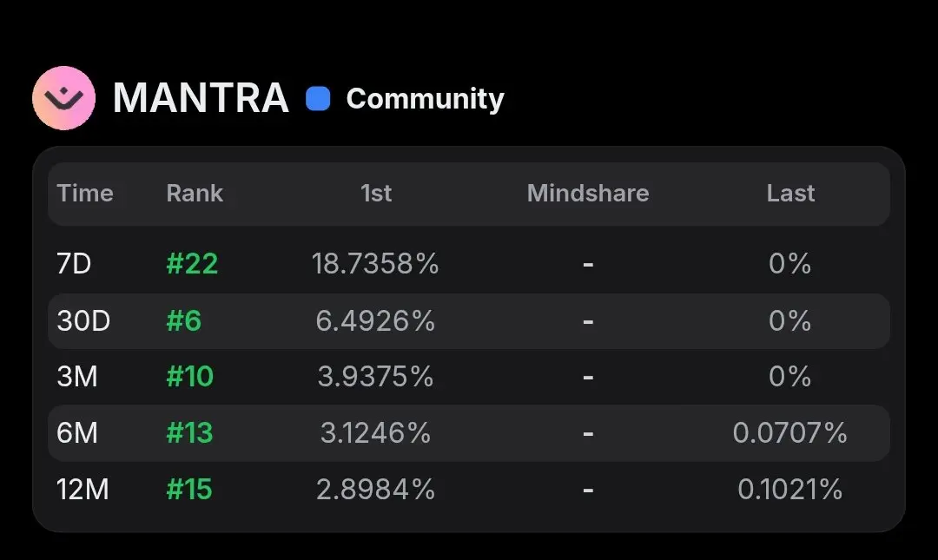Select the Community label
938x560 pixels.
point(426,99)
